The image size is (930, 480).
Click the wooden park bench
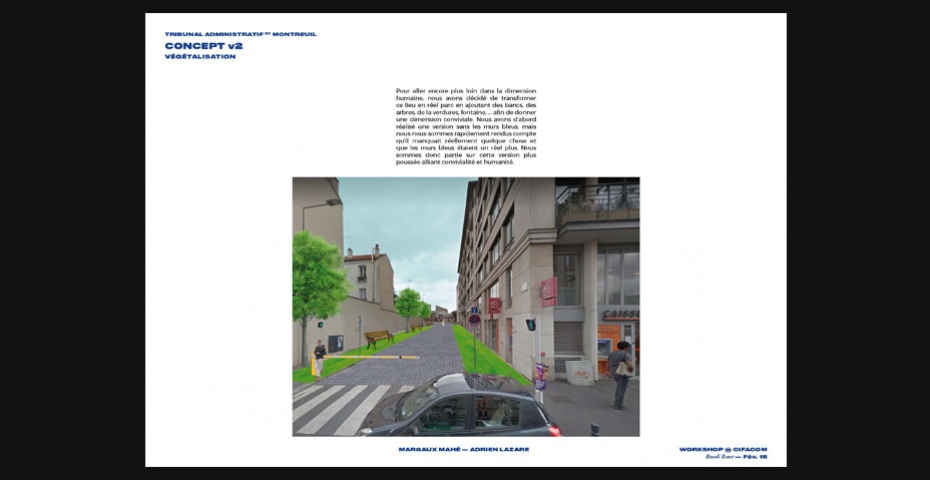pos(378,338)
